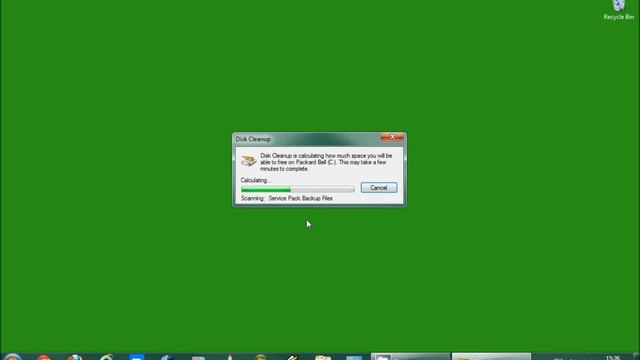This screenshot has height=360, width=640.
Task: Cancel the Disk Cleanup calculation
Action: [x=379, y=188]
